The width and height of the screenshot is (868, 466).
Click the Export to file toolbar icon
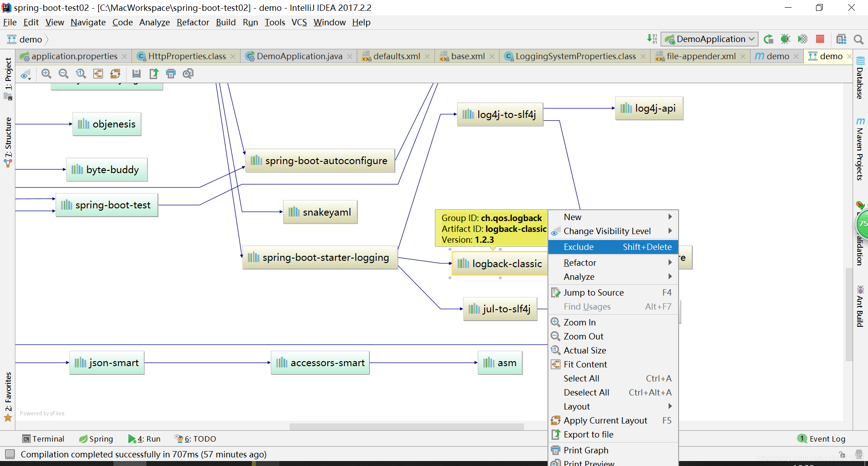(x=154, y=74)
